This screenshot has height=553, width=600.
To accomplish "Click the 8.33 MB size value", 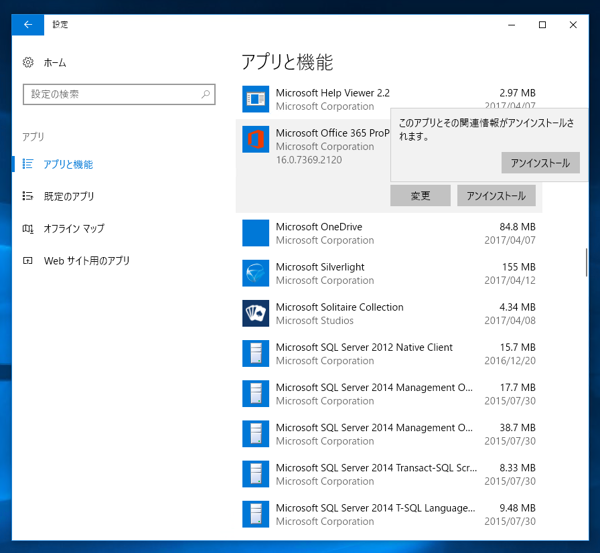I will pyautogui.click(x=517, y=468).
